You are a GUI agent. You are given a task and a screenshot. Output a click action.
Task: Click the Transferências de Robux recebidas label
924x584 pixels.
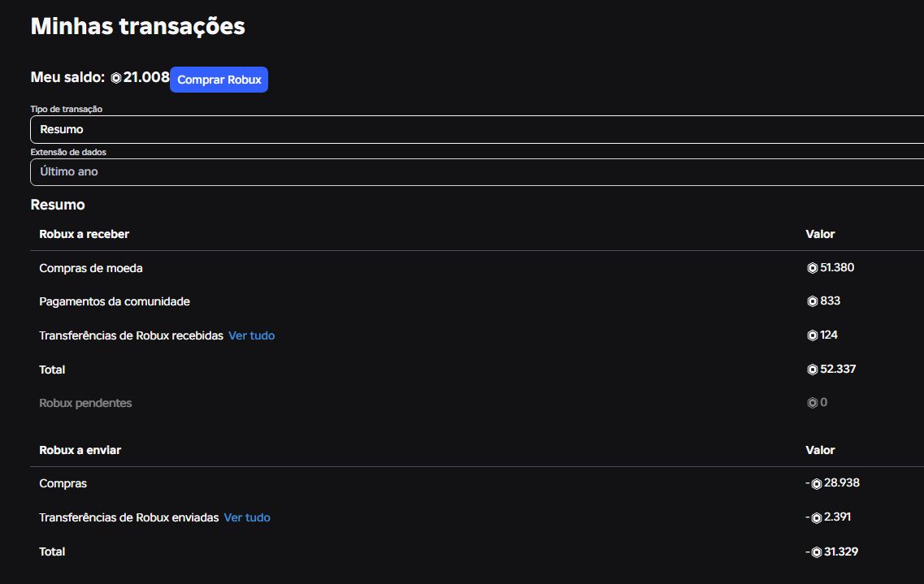[x=131, y=335]
